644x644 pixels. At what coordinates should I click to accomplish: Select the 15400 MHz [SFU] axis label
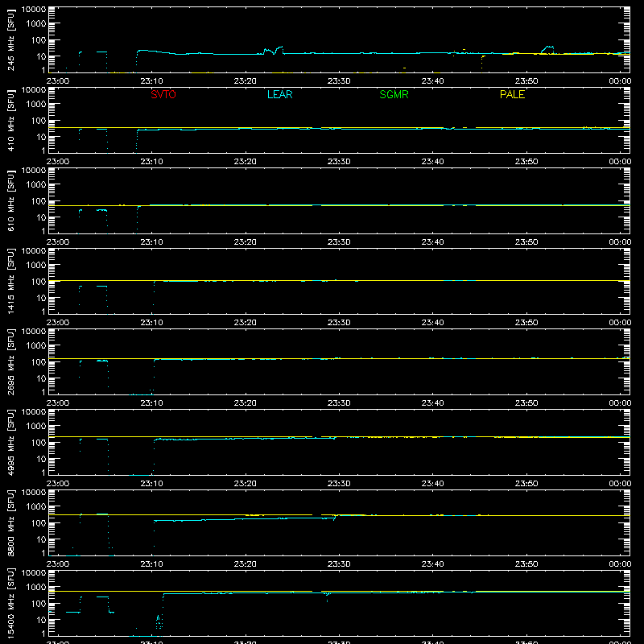[11, 603]
